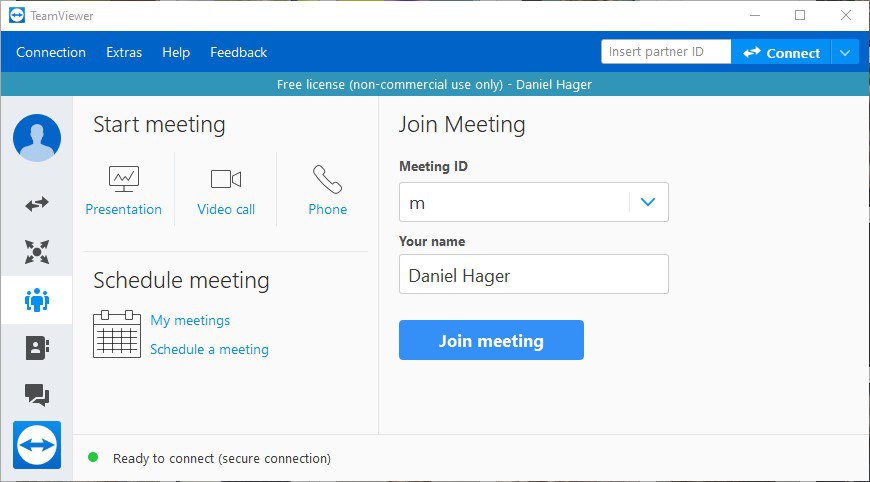Expand the Meeting ID dropdown arrow
This screenshot has height=482, width=870.
tap(648, 202)
